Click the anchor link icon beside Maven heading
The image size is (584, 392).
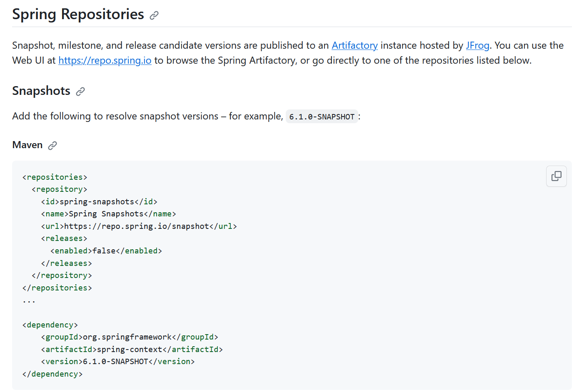point(52,146)
